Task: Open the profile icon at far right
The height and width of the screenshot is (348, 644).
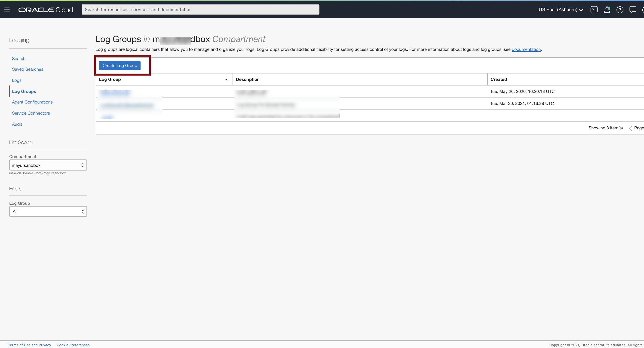Action: coord(643,9)
